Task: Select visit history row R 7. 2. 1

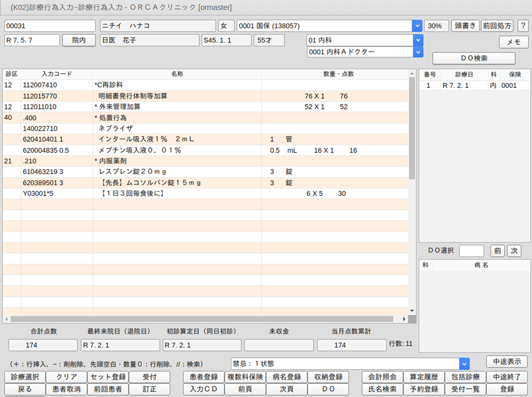Action: [x=474, y=85]
